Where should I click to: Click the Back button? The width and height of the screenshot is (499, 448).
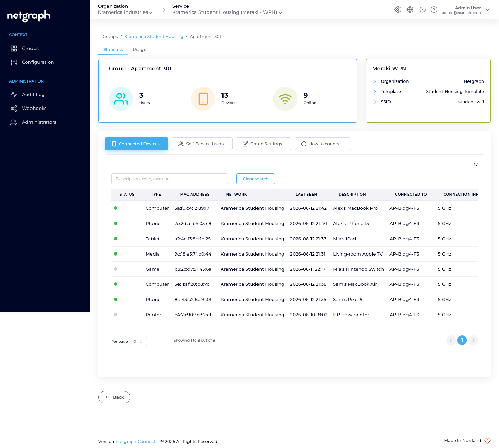pyautogui.click(x=114, y=397)
